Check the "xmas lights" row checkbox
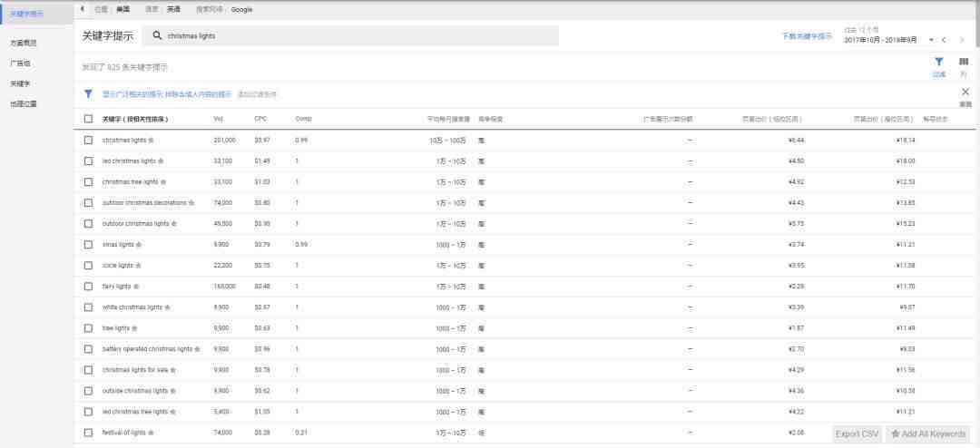This screenshot has width=980, height=448. pos(88,244)
